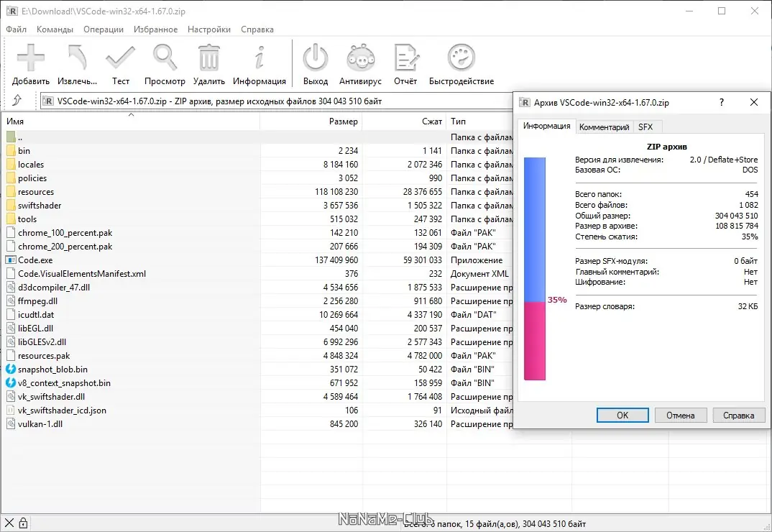
Task: Sort by the Тип column header
Action: (x=480, y=121)
